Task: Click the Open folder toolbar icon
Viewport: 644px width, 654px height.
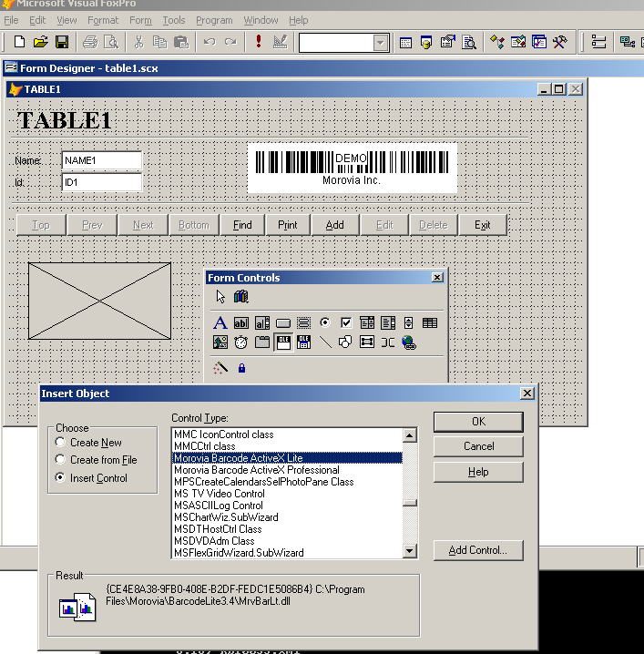Action: click(41, 42)
